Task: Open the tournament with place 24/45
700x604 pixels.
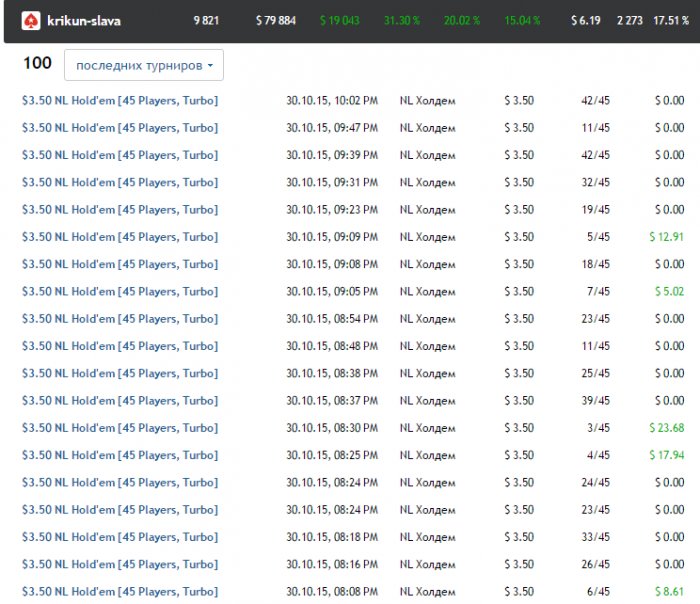Action: click(120, 482)
